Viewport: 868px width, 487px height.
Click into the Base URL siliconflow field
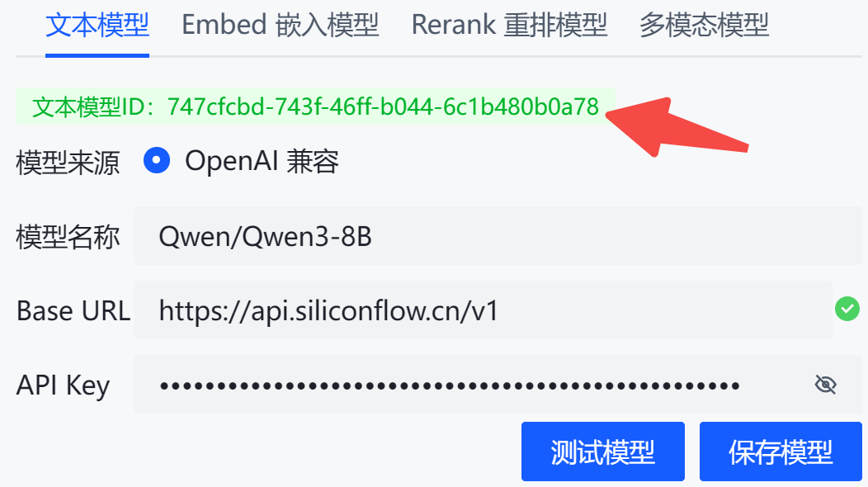click(484, 310)
